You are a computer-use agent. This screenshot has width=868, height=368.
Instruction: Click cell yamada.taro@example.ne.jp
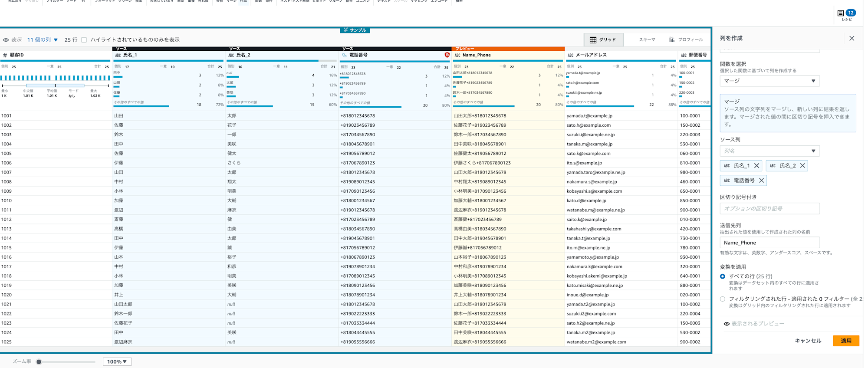pyautogui.click(x=621, y=172)
